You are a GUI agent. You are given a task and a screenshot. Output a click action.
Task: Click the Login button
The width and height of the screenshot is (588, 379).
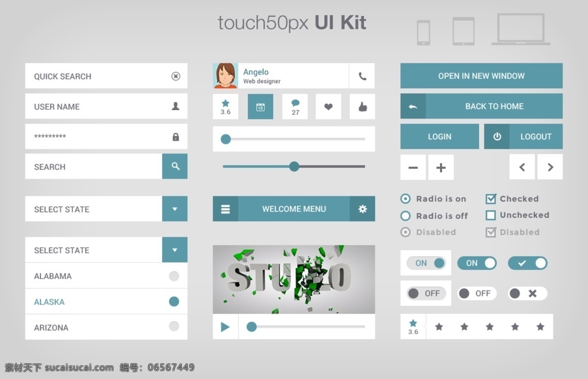coord(440,137)
